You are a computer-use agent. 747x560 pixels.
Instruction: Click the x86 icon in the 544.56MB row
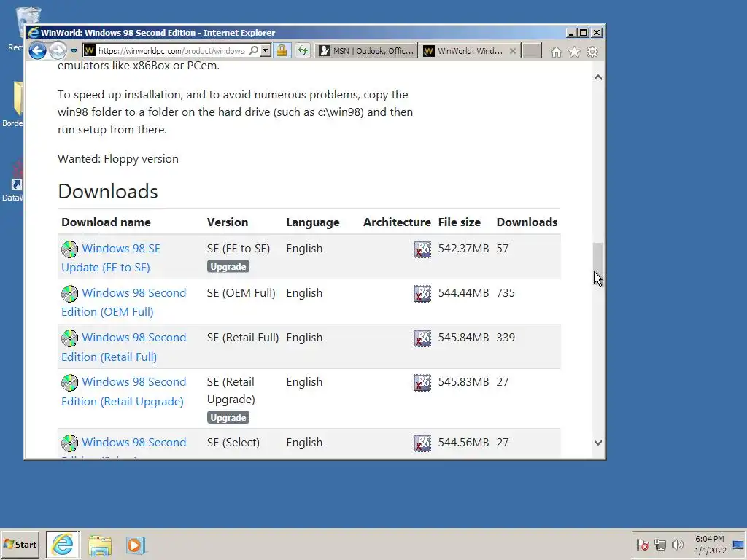pos(422,443)
